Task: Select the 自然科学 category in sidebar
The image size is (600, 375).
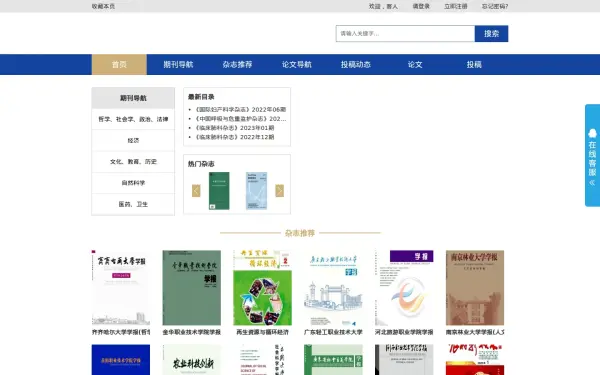Action: click(x=133, y=183)
